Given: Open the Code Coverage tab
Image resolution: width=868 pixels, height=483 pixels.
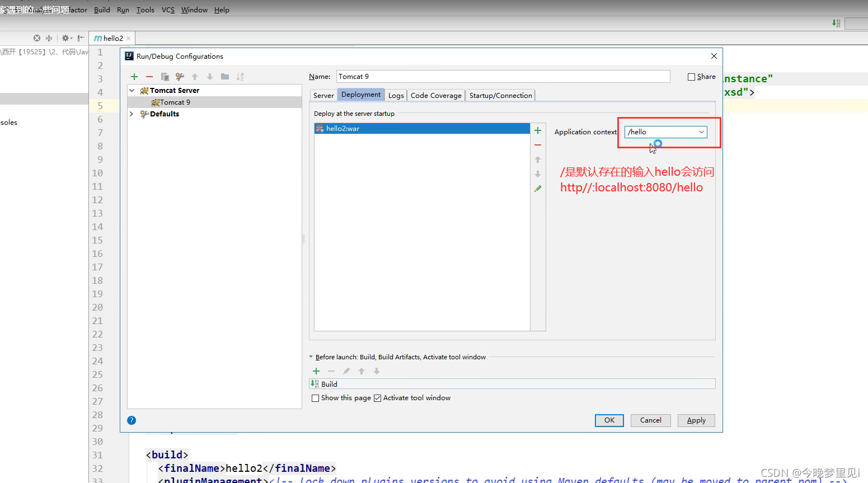Looking at the screenshot, I should coord(436,95).
